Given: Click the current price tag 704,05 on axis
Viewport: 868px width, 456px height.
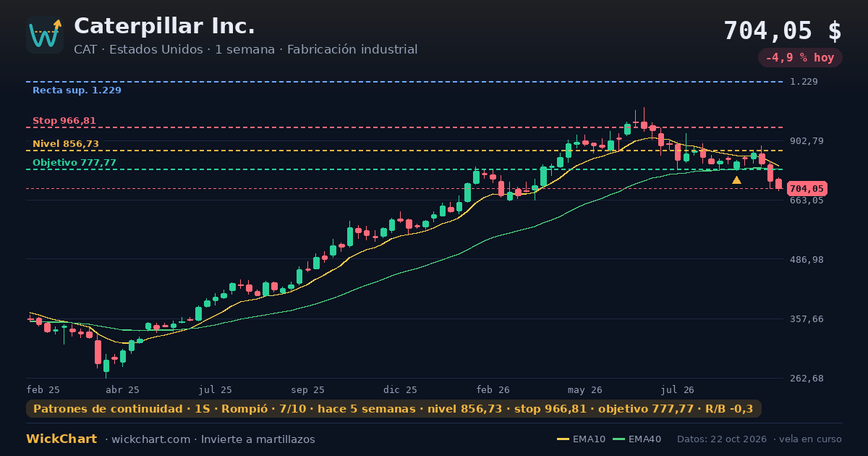Looking at the screenshot, I should coord(807,189).
